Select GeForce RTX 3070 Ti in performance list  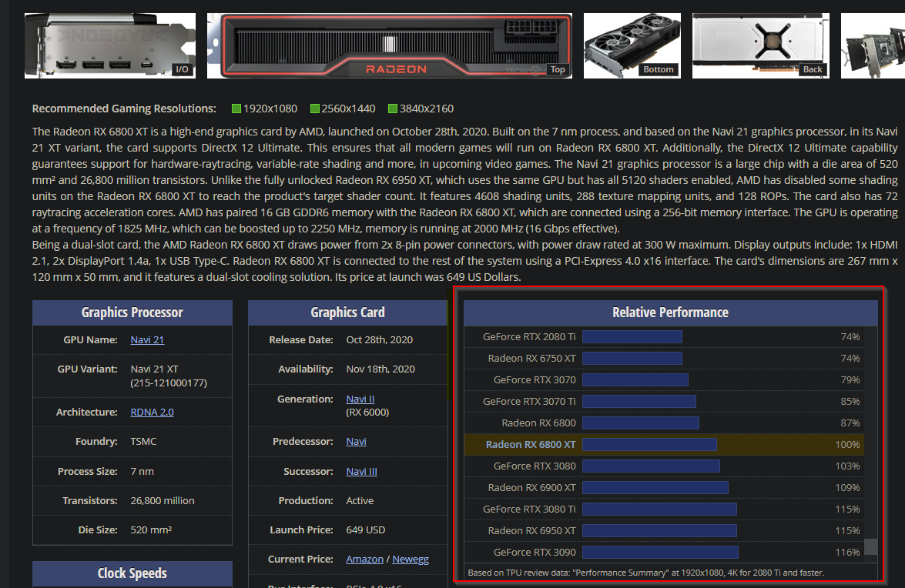coord(529,401)
